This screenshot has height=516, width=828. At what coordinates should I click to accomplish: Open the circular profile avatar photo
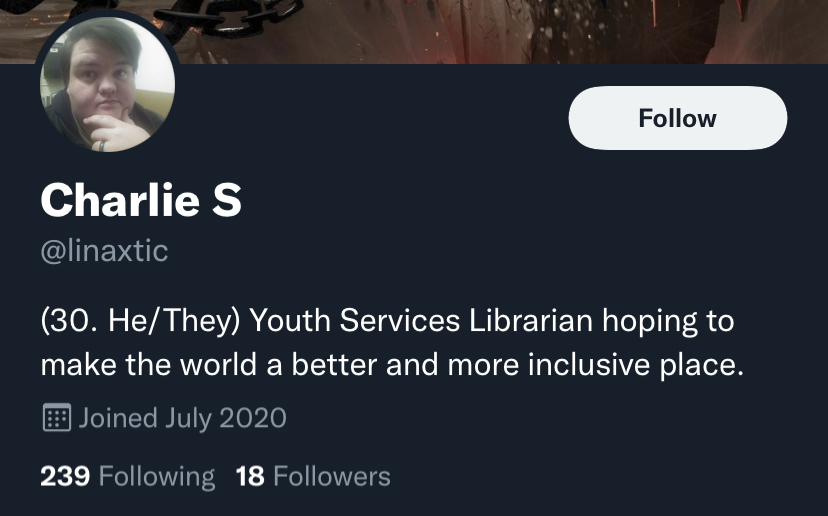tap(107, 85)
